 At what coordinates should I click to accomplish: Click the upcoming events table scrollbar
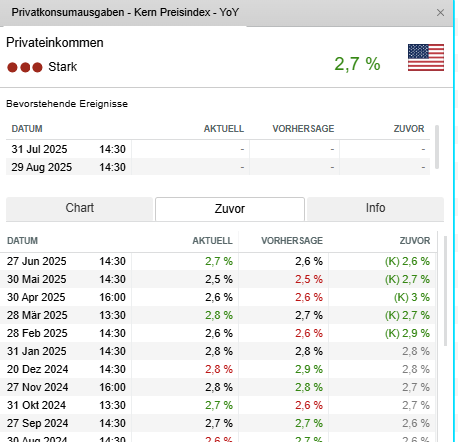(x=437, y=147)
